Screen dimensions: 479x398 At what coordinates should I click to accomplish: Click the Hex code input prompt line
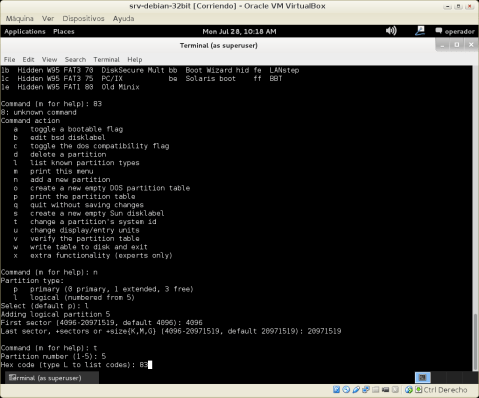click(x=76, y=365)
